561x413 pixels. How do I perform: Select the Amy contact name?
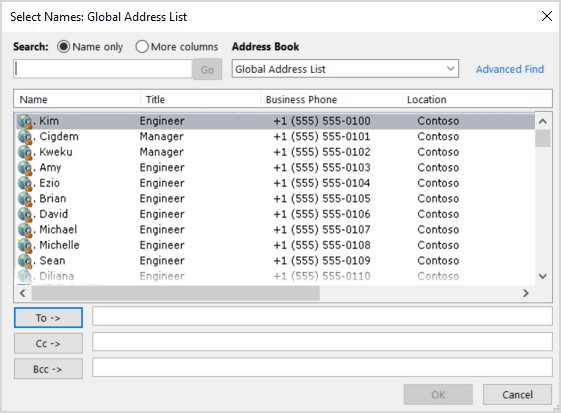click(x=50, y=167)
